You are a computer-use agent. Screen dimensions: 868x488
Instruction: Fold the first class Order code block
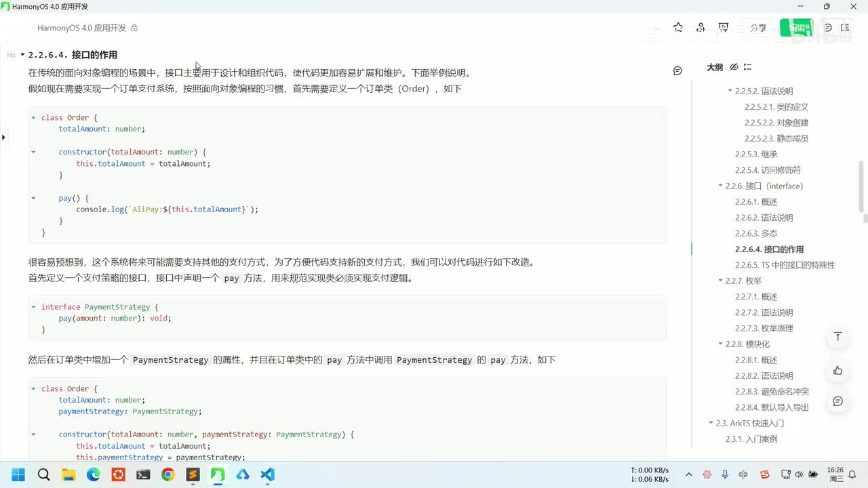pos(33,118)
